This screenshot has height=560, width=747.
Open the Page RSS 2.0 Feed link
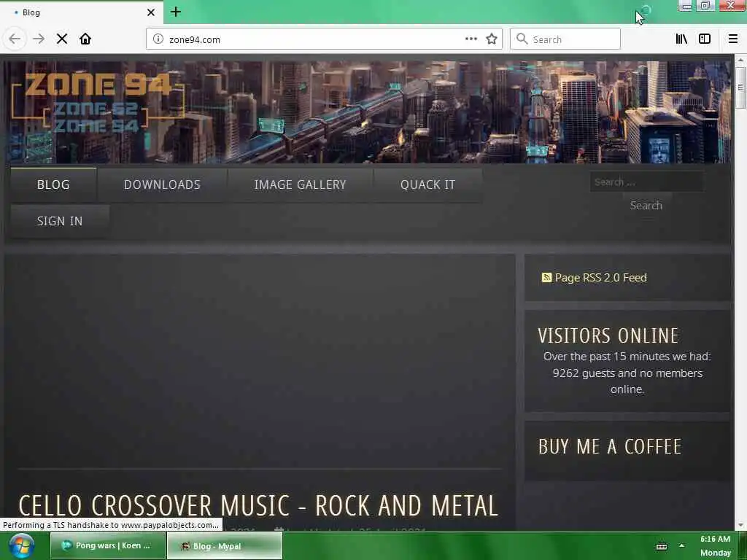pos(601,278)
